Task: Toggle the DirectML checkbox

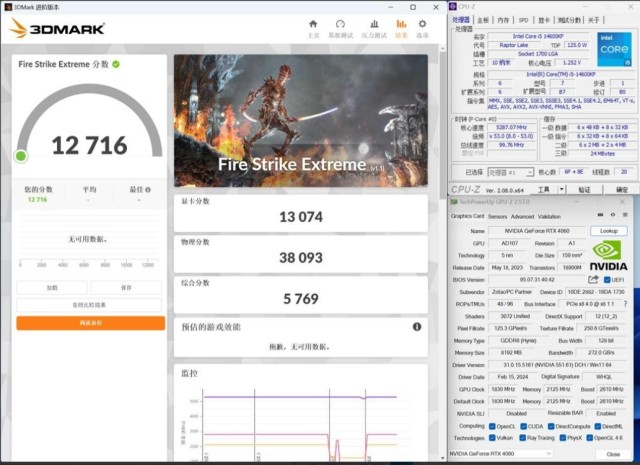Action: [x=598, y=426]
